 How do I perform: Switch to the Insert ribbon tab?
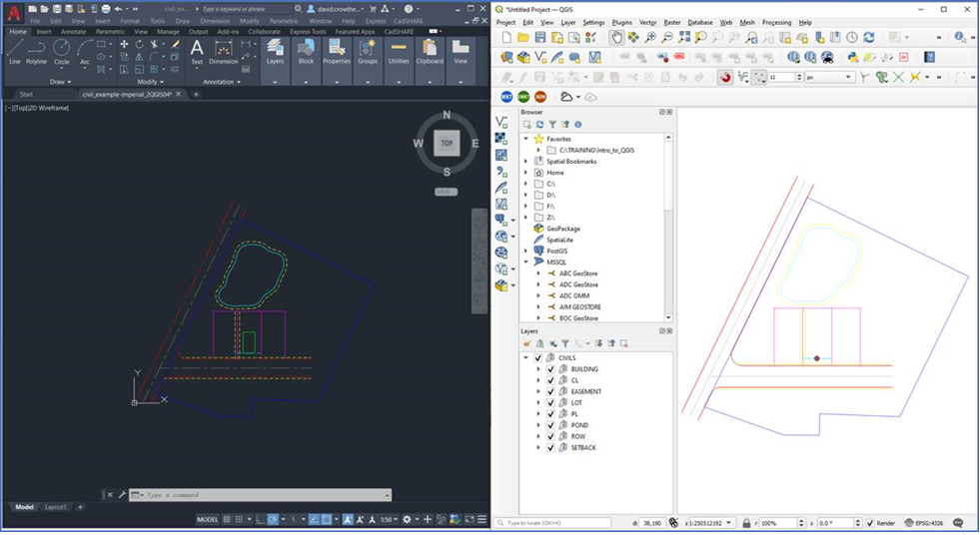coord(44,31)
